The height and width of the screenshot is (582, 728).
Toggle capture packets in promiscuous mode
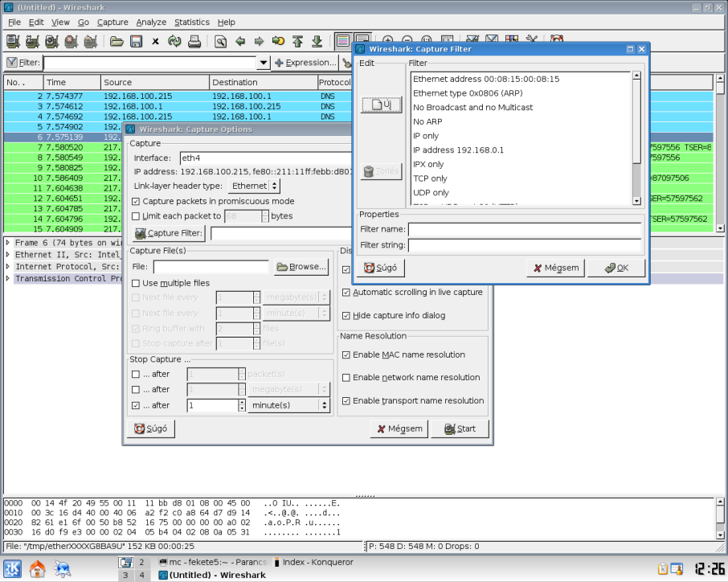136,201
